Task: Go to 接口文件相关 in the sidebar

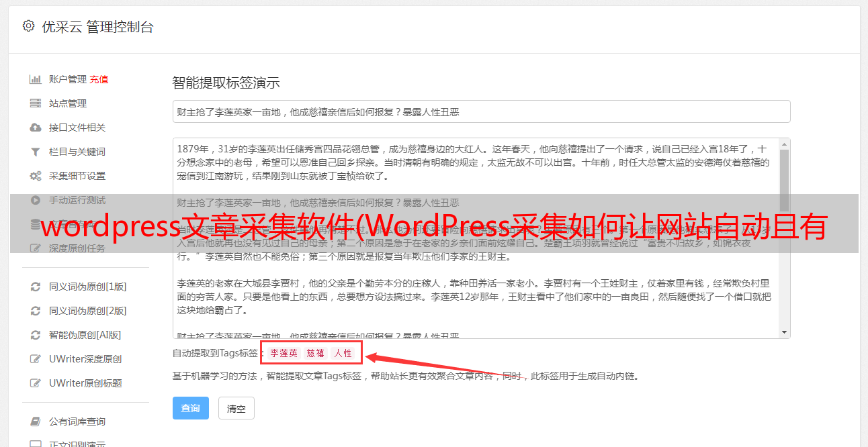Action: [x=77, y=128]
